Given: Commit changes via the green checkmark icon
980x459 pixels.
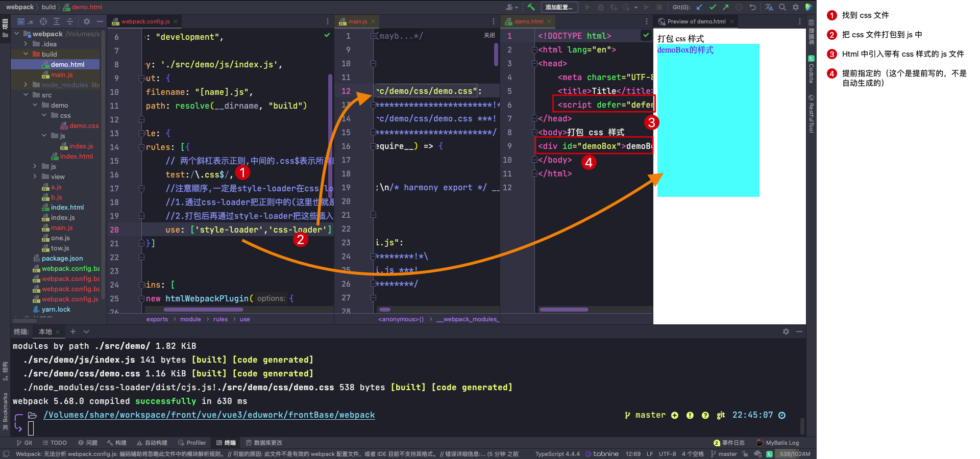Looking at the screenshot, I should 713,7.
